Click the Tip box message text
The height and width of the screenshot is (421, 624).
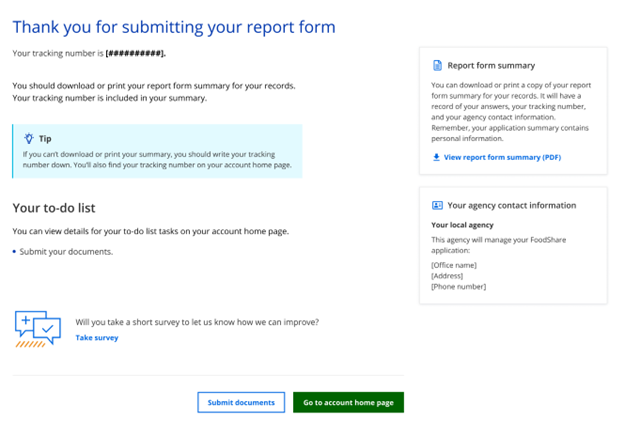coord(157,160)
